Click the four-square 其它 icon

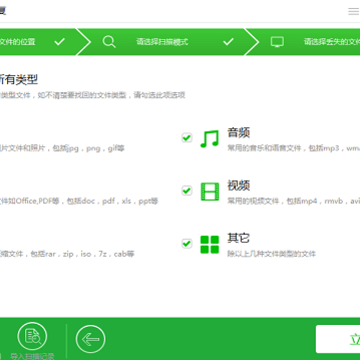point(210,245)
